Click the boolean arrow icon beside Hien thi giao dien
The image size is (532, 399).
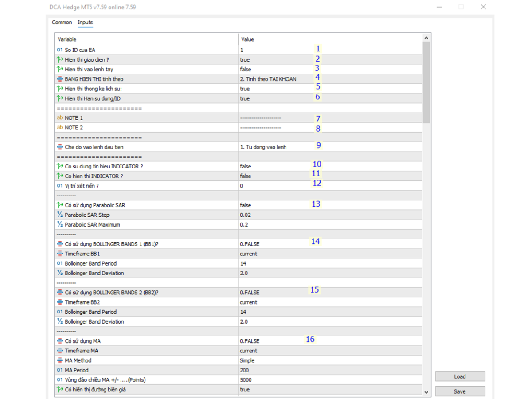[x=60, y=60]
